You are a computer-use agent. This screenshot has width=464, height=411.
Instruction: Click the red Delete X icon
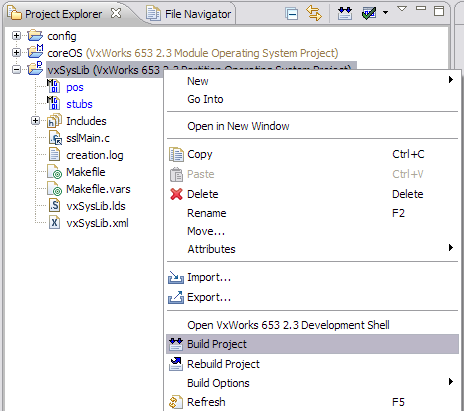click(x=176, y=194)
